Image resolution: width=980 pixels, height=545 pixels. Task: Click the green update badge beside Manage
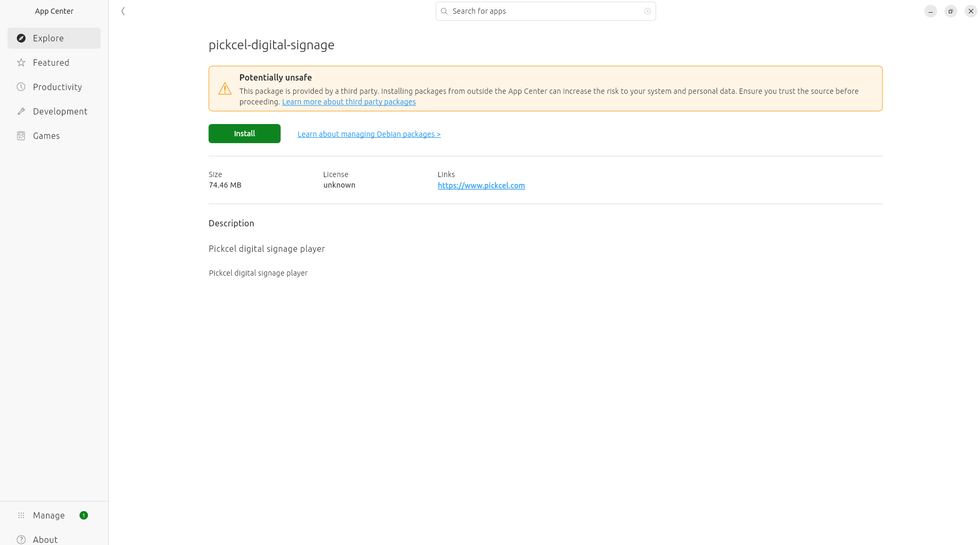(84, 515)
